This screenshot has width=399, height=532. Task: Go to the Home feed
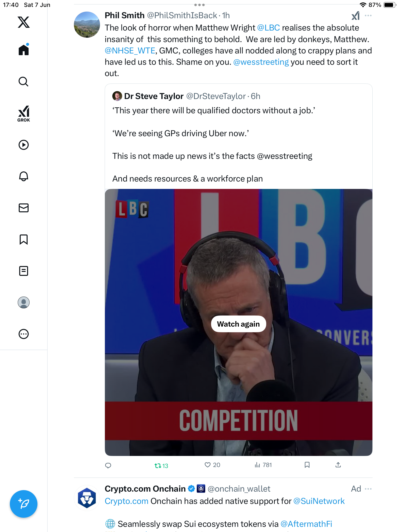tap(24, 50)
